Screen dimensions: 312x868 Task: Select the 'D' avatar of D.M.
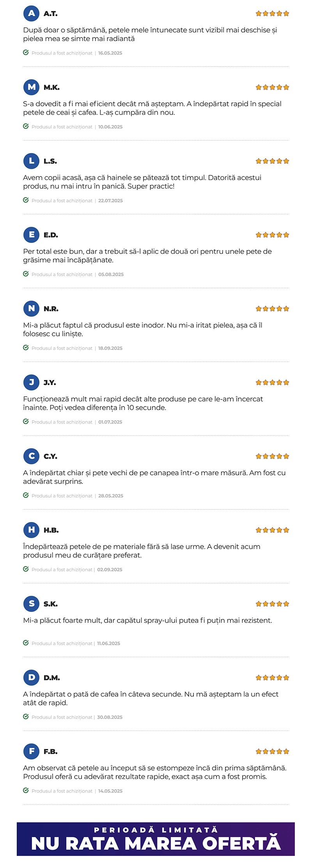[x=32, y=677]
